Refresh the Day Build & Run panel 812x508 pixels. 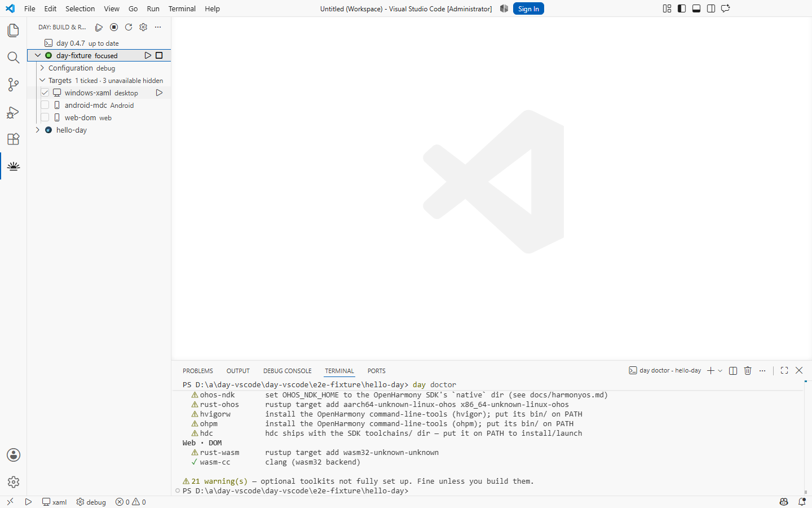[129, 27]
